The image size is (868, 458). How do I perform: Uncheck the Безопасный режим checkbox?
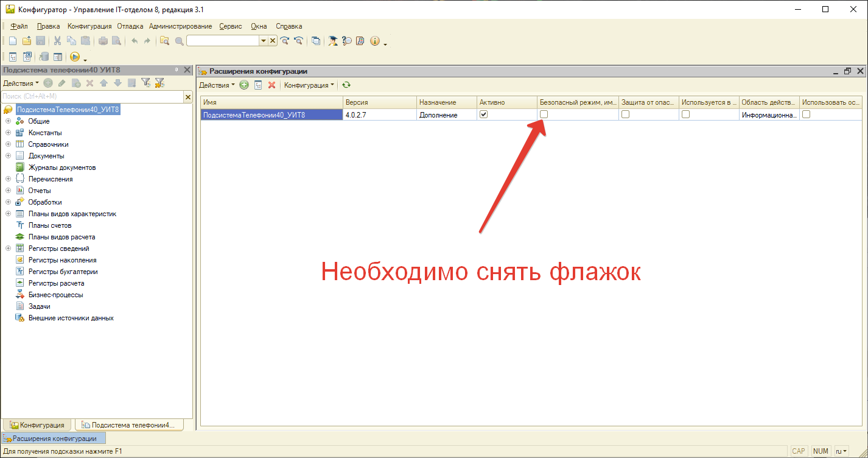pos(543,114)
